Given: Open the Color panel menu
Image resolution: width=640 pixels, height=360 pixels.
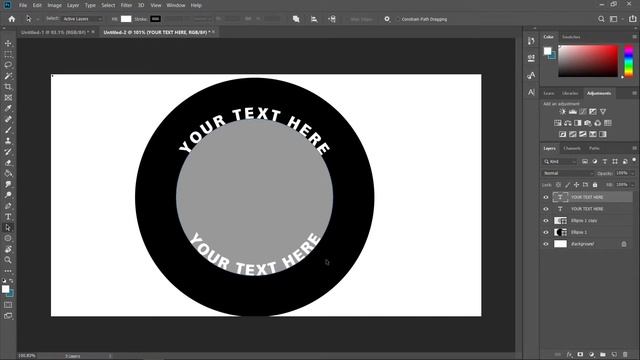Looking at the screenshot, I should coord(634,37).
